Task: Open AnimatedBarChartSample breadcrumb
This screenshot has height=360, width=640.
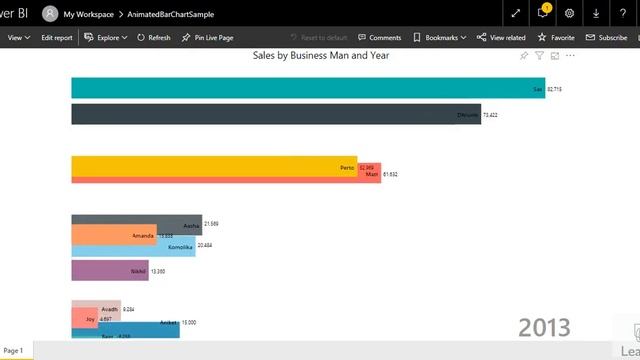Action: [171, 14]
